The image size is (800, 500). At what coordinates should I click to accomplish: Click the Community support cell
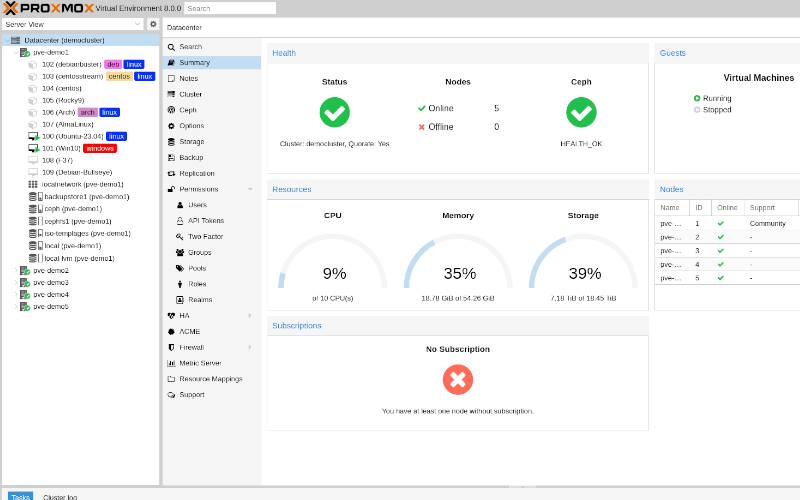(x=767, y=223)
